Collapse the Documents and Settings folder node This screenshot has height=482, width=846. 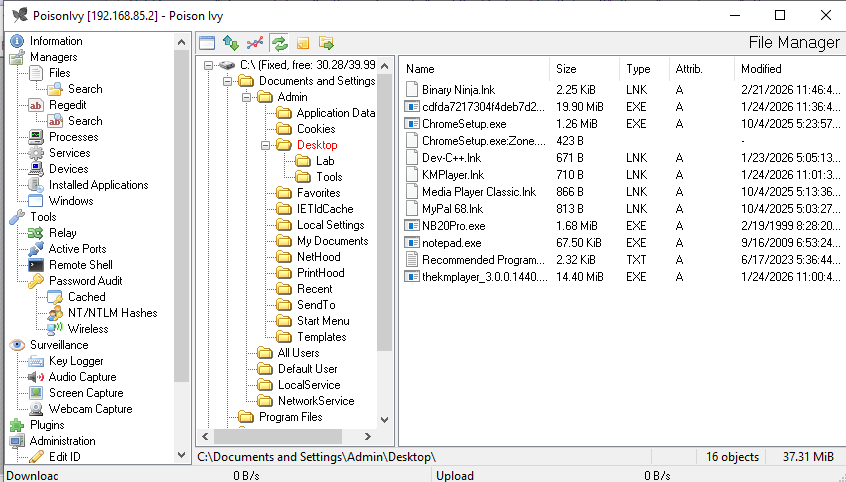point(227,81)
